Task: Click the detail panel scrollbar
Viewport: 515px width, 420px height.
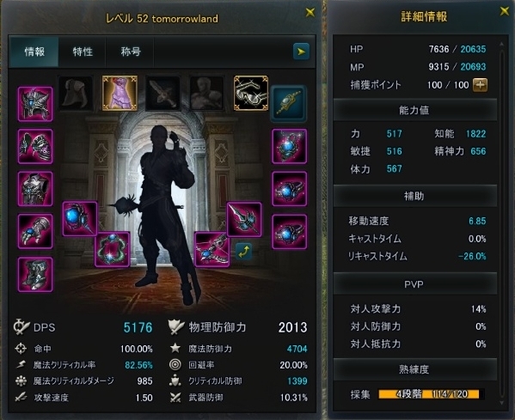Action: 501,224
